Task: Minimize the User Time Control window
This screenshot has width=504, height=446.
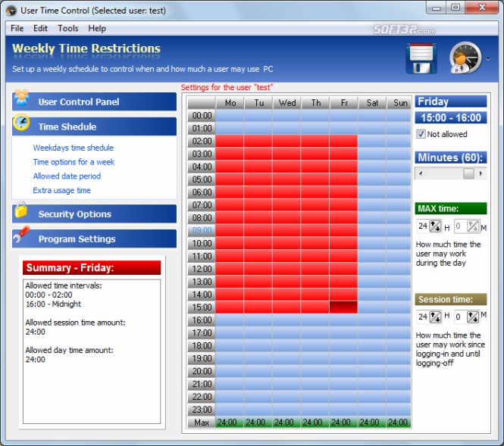Action: click(437, 8)
